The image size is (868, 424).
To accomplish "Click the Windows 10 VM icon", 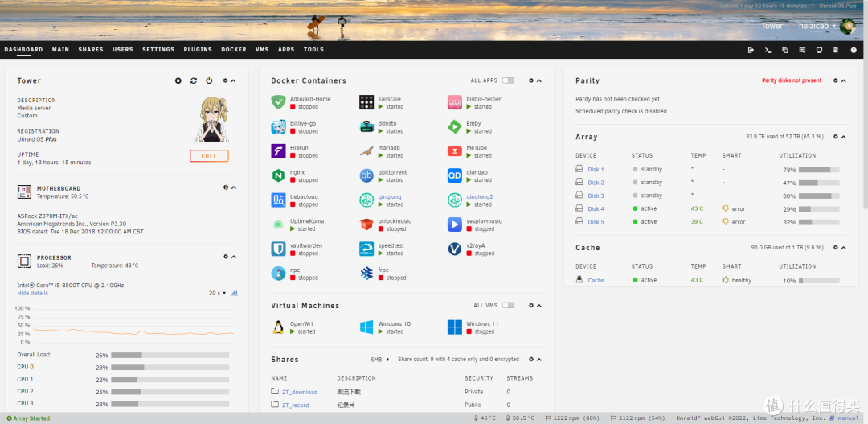I will pyautogui.click(x=366, y=327).
